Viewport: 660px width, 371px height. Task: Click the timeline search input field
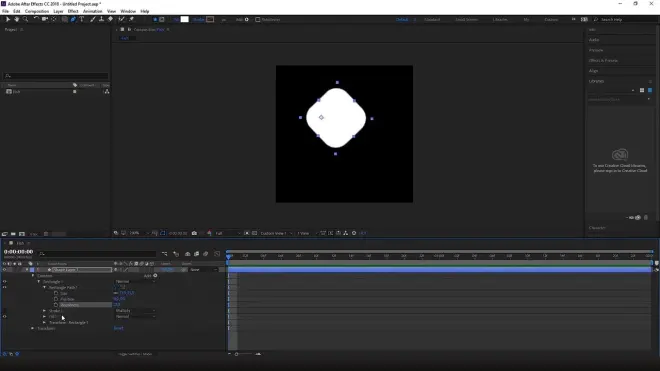[x=97, y=254]
